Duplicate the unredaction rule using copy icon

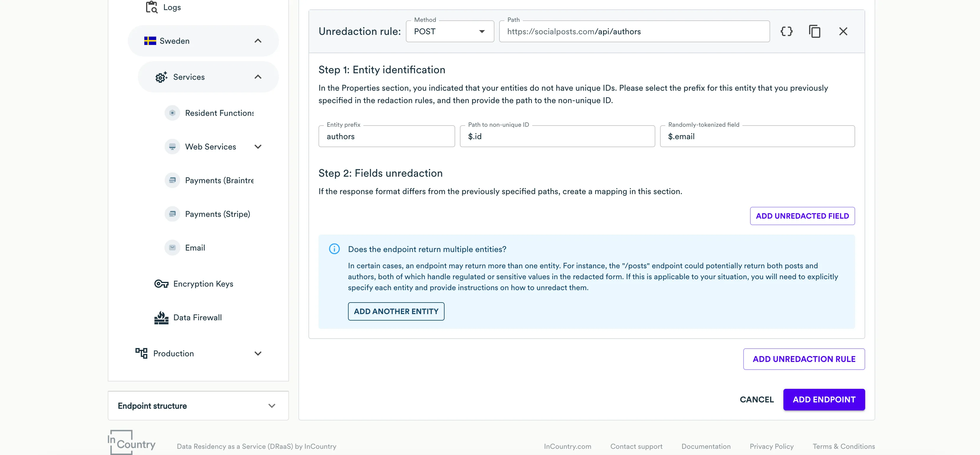tap(814, 31)
